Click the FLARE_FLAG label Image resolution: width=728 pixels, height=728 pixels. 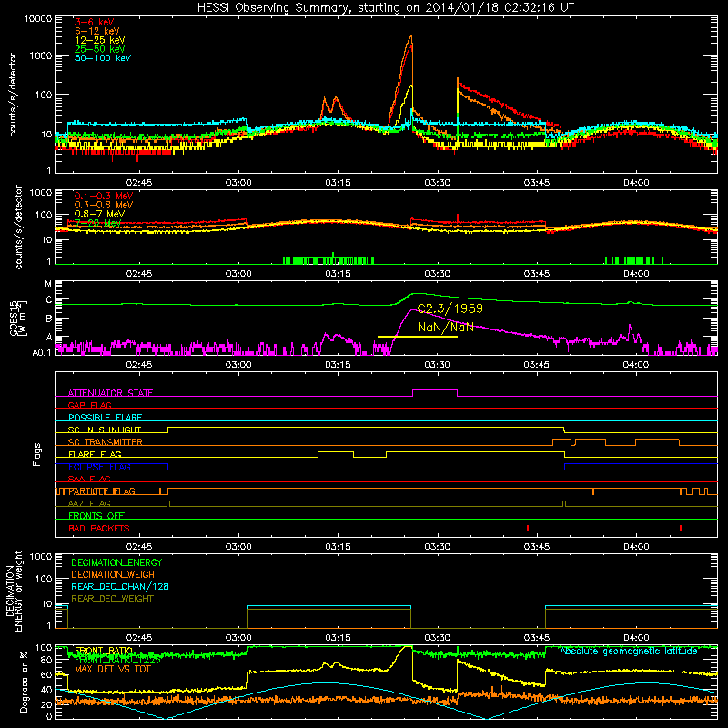[x=95, y=454]
